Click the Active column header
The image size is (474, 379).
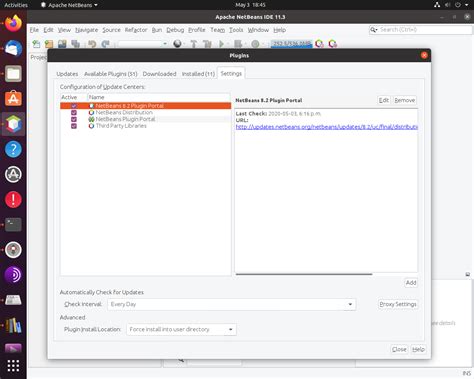coord(74,97)
